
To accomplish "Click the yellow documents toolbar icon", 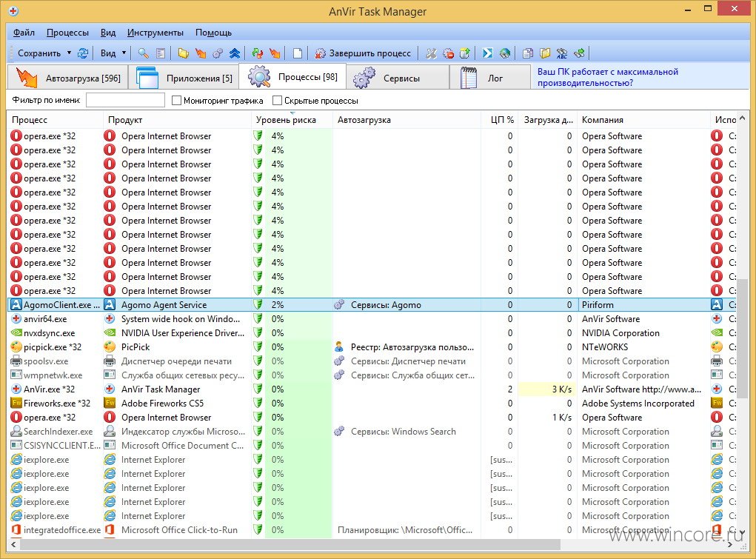I will click(545, 53).
